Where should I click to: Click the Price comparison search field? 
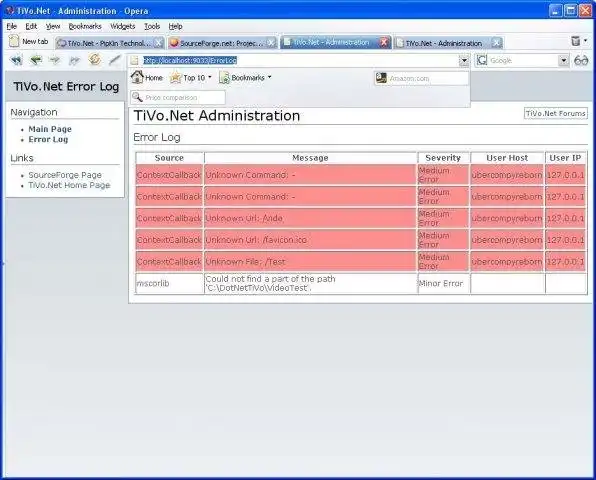[178, 98]
